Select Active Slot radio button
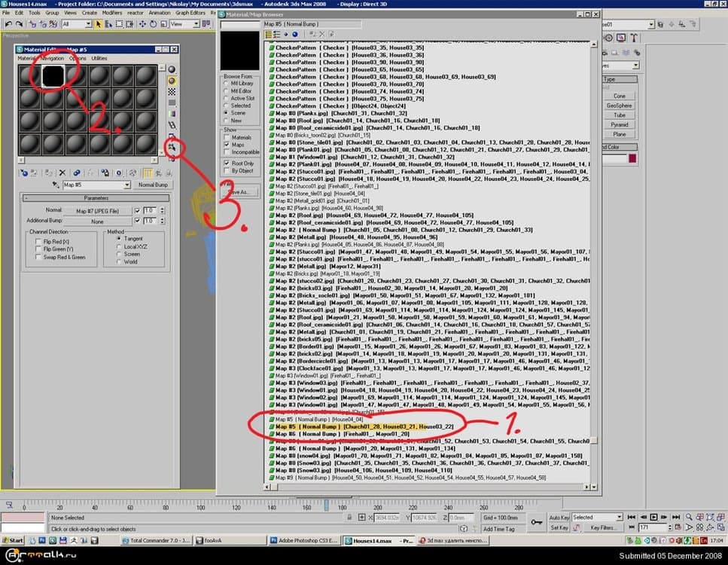The height and width of the screenshot is (565, 728). click(226, 99)
